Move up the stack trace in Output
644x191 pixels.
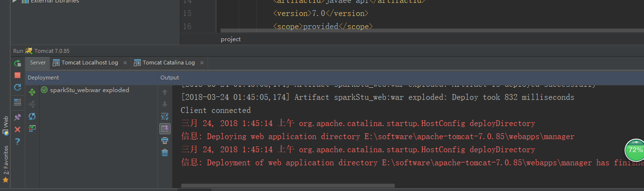tap(165, 92)
